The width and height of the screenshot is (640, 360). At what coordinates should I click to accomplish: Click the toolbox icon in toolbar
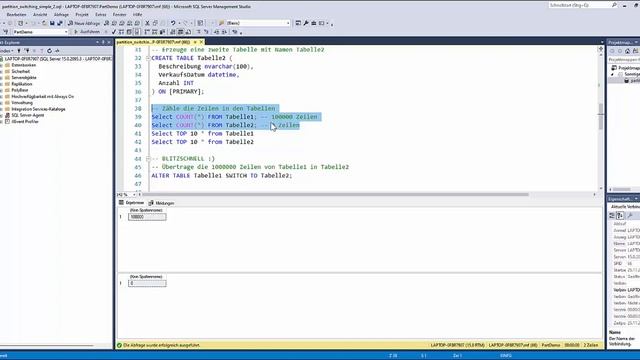[x=314, y=23]
